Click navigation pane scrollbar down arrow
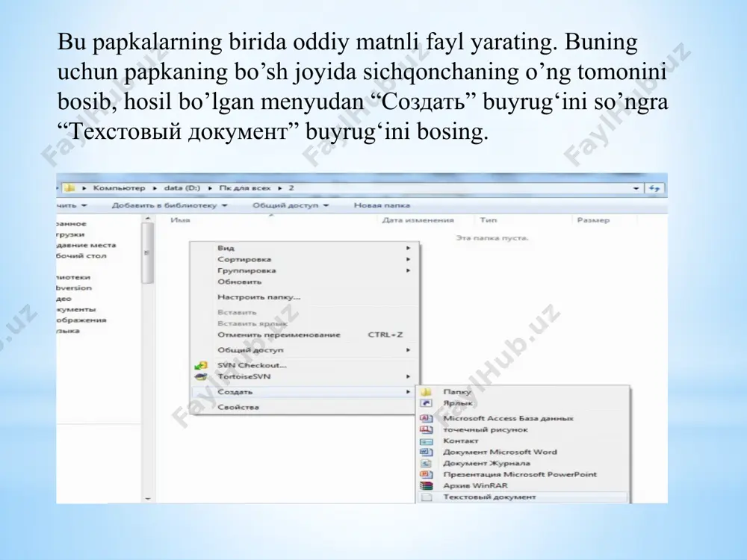Screen dimensions: 747x560 coord(148,499)
